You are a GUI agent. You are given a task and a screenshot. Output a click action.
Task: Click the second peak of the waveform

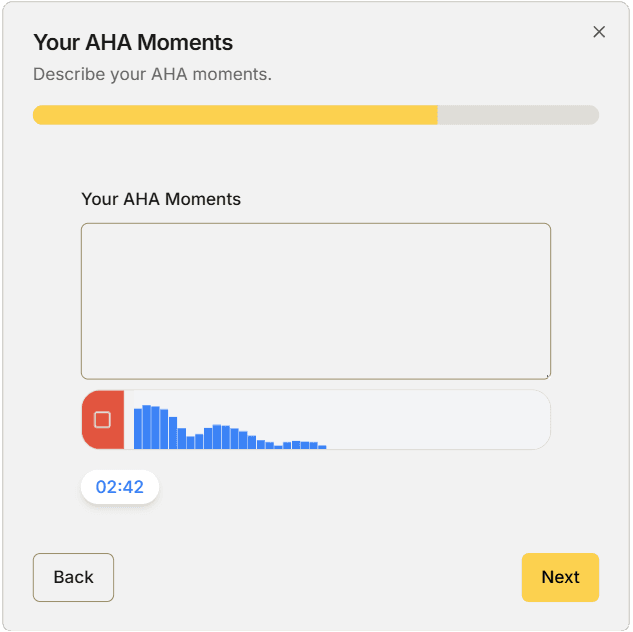(x=218, y=437)
